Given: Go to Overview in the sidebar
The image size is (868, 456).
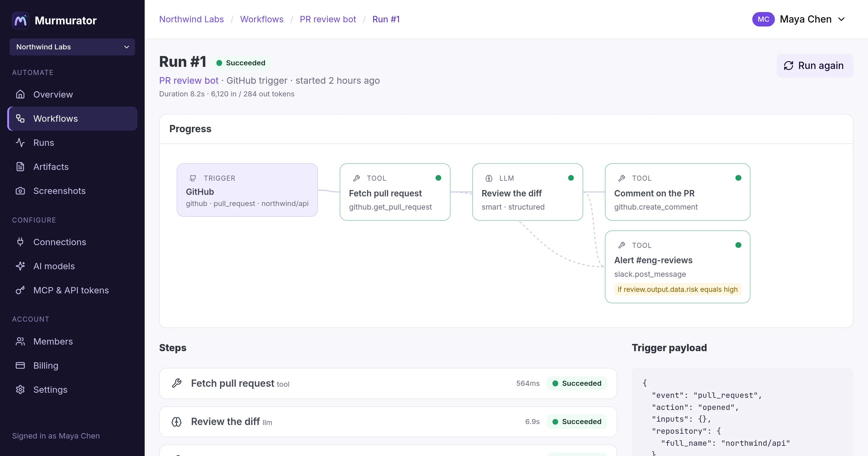Looking at the screenshot, I should [72, 94].
